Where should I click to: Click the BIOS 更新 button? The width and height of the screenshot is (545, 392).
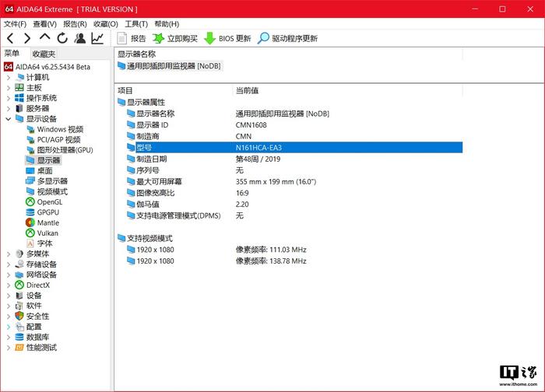click(x=227, y=38)
